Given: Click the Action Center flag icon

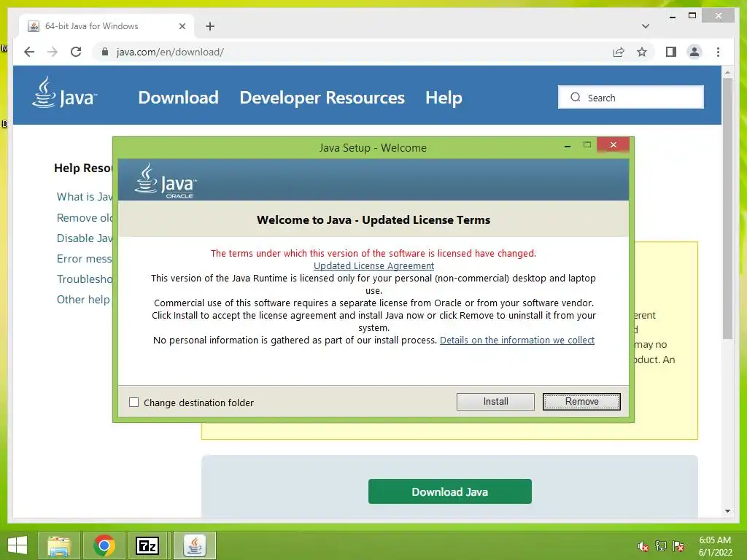Looking at the screenshot, I should point(678,546).
